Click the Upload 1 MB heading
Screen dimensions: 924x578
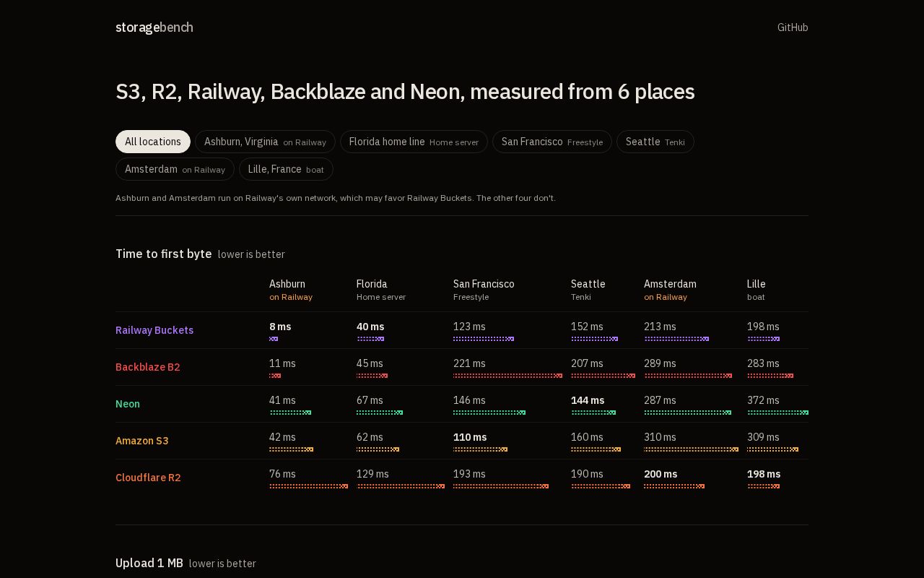(x=149, y=563)
